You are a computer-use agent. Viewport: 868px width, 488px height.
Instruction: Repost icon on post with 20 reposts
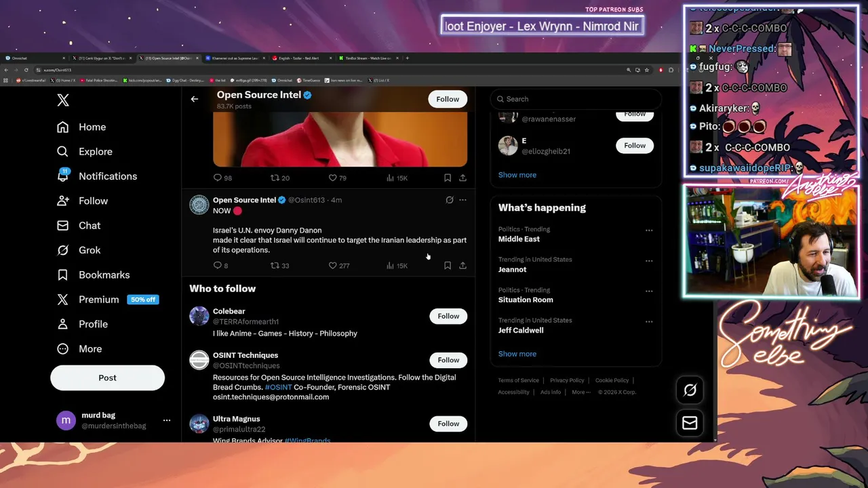(x=275, y=178)
